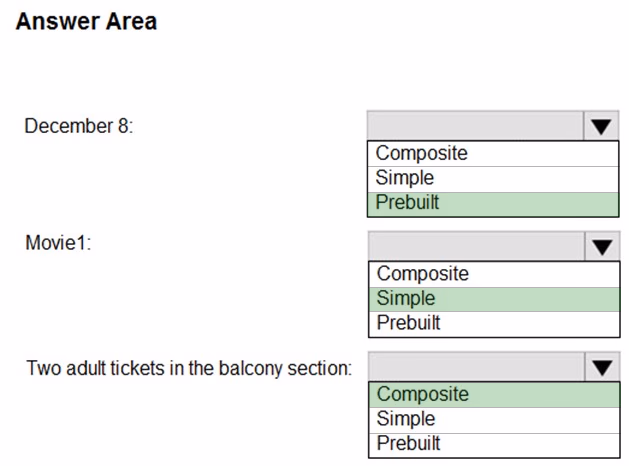Screen dimensions: 629x466
Task: Click the Answer Area heading
Action: [x=86, y=21]
